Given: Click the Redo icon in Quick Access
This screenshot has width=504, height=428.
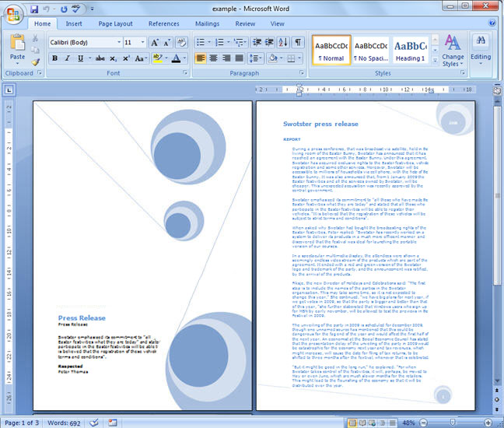Looking at the screenshot, I should point(64,9).
